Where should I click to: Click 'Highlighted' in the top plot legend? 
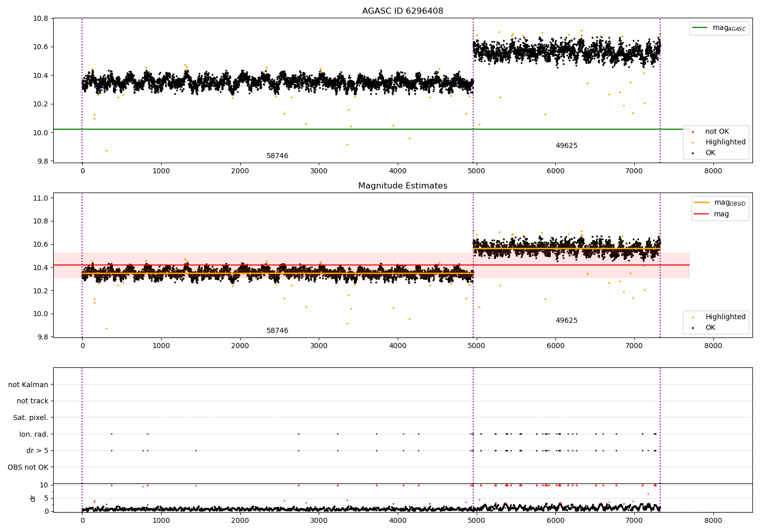point(726,142)
